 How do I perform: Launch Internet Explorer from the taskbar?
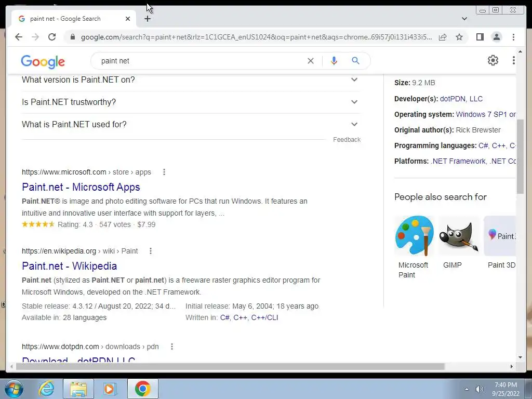coord(46,389)
